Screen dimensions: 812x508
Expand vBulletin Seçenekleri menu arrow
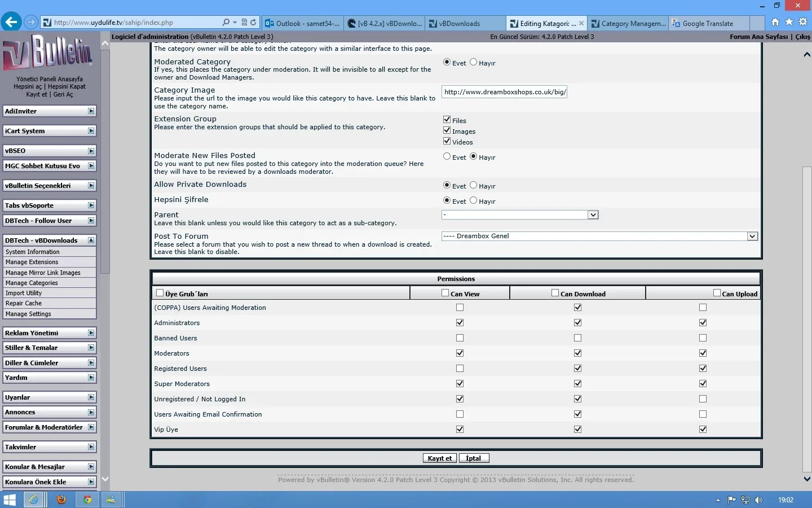[91, 186]
